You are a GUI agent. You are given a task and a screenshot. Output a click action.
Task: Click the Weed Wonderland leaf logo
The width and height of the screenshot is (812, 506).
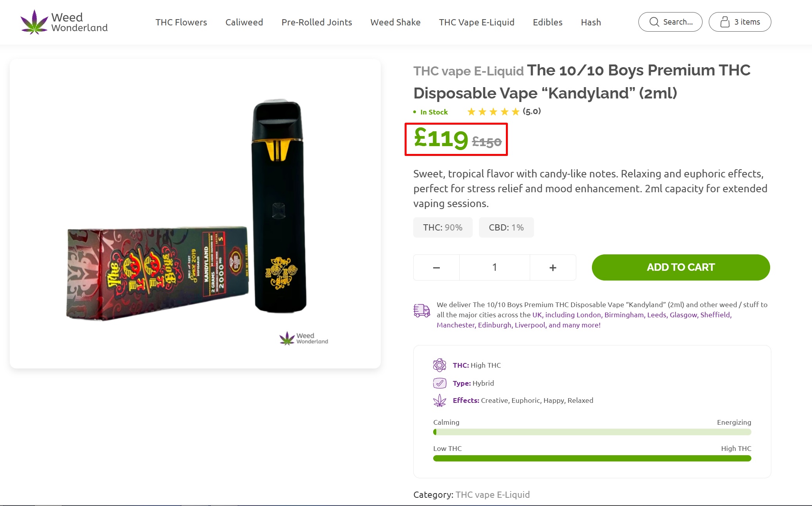click(x=34, y=22)
